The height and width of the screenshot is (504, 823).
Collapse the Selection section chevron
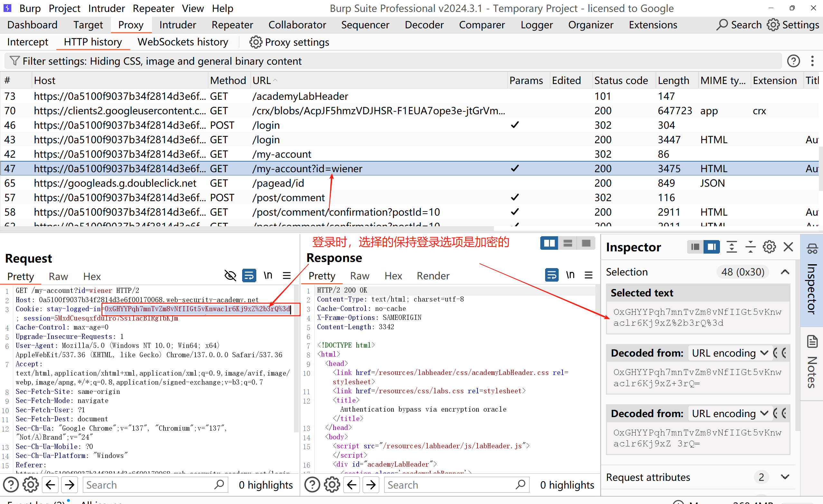point(785,272)
